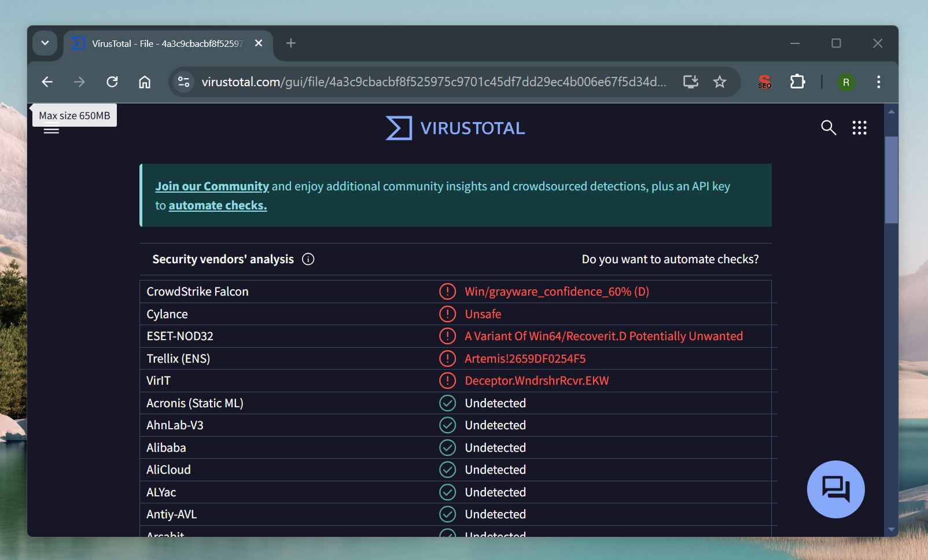Select the VirusTotal - File browser tab
The width and height of the screenshot is (928, 560).
(x=168, y=44)
